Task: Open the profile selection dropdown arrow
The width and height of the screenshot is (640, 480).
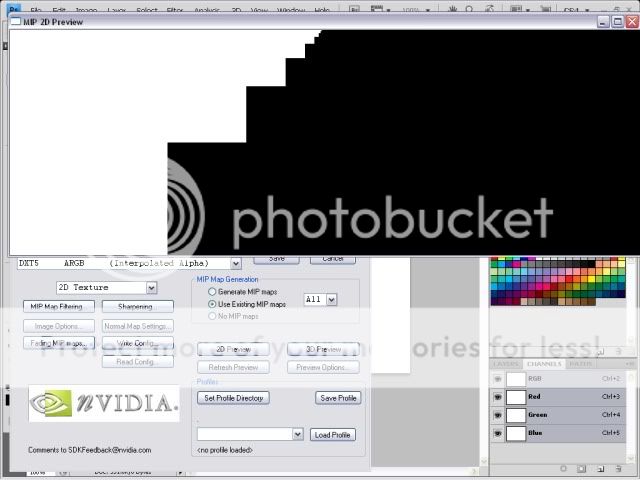Action: tap(298, 434)
